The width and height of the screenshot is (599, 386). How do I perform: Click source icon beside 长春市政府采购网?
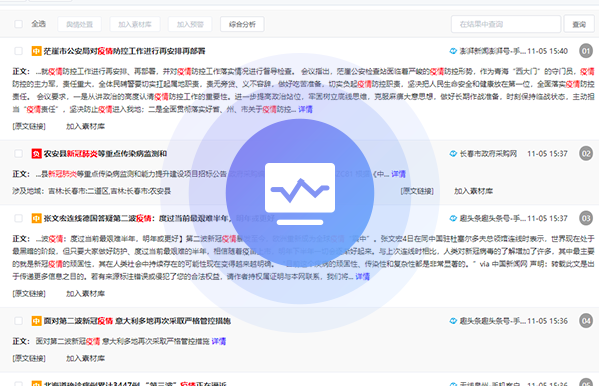coord(453,154)
